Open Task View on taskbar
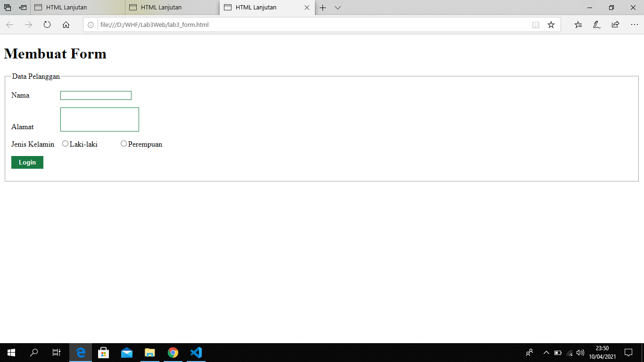The width and height of the screenshot is (644, 362). tap(57, 353)
